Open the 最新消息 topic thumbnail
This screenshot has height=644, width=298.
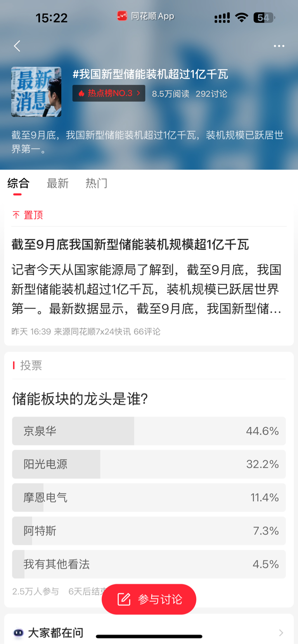(36, 92)
